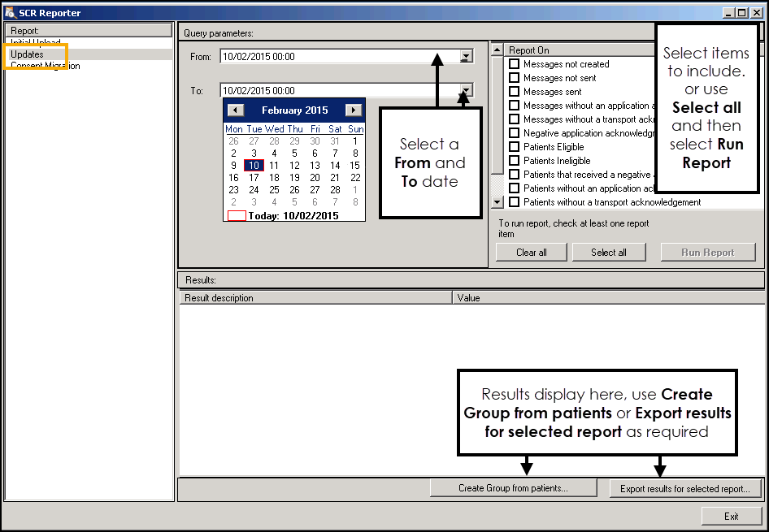Go to previous month in calendar

(235, 110)
